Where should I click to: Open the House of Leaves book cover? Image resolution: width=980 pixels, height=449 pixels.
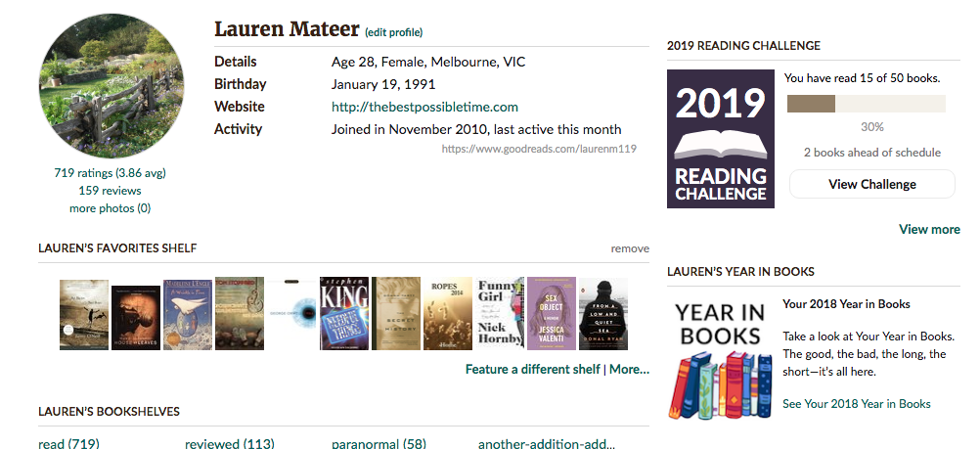click(136, 318)
